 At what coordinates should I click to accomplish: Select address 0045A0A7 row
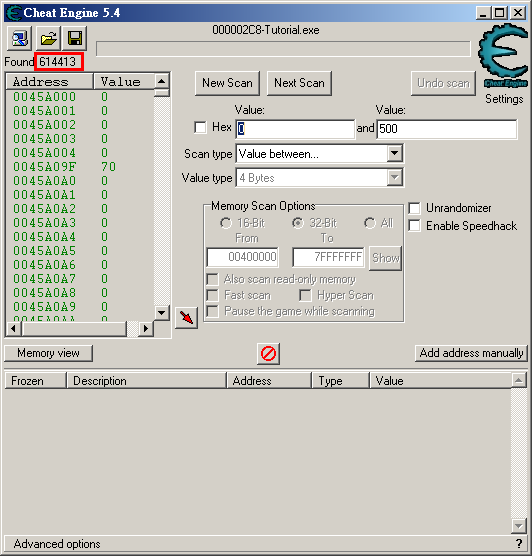coord(80,278)
